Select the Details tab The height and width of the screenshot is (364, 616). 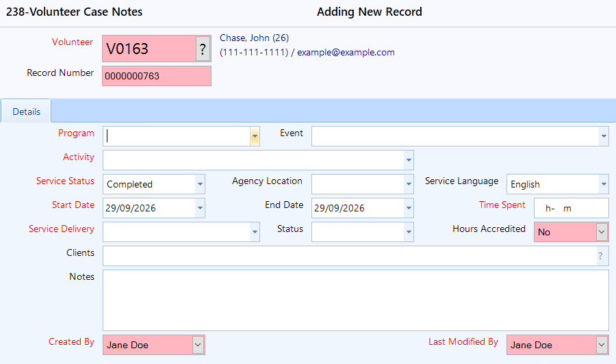pyautogui.click(x=26, y=112)
